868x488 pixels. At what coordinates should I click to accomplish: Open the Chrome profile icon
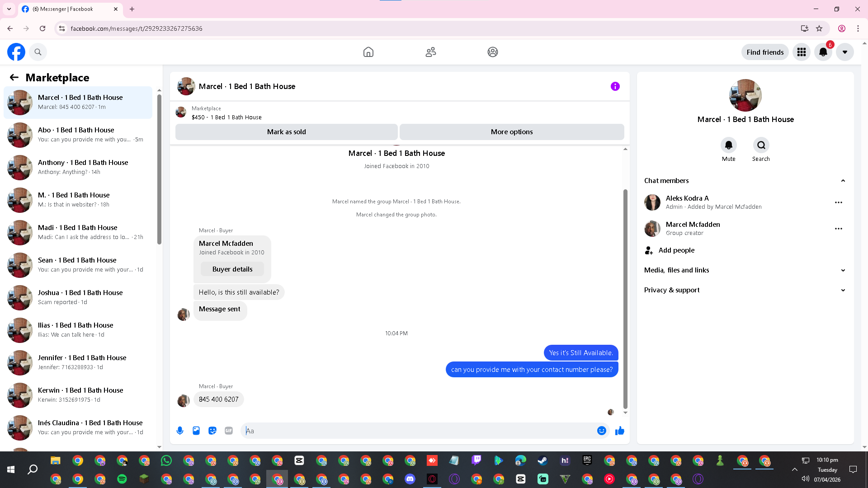(842, 28)
